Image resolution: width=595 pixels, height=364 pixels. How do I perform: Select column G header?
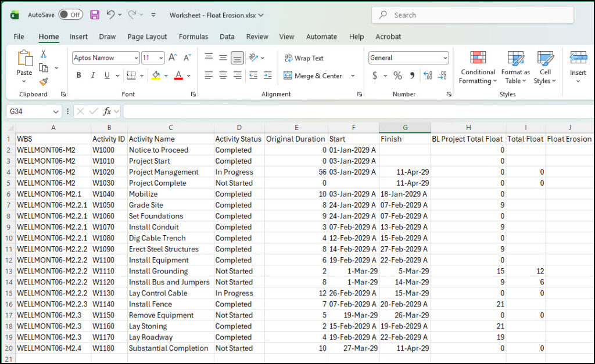pos(405,128)
